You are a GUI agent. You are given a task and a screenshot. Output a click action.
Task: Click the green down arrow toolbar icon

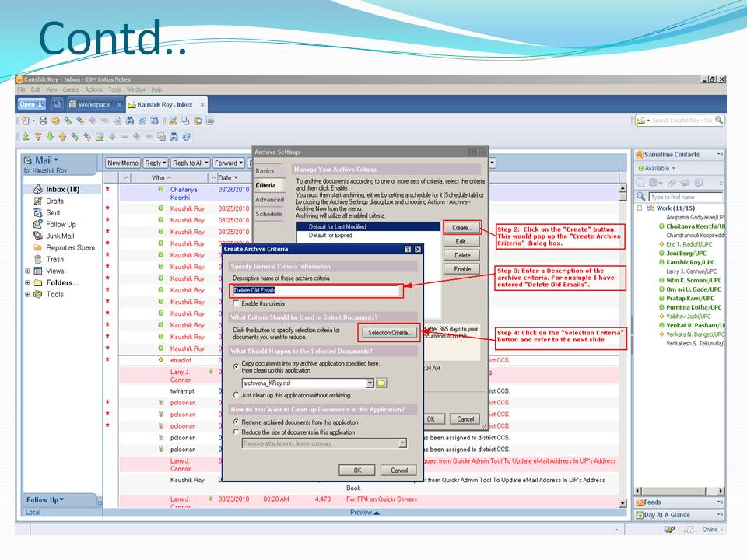50,137
